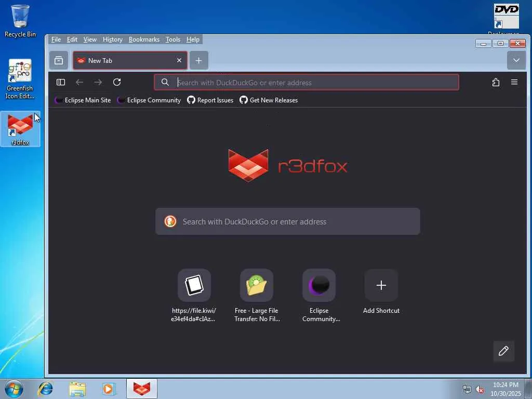Viewport: 532px width, 399px height.
Task: Select Greenfish Icon Editor desktop shortcut
Action: [x=20, y=79]
